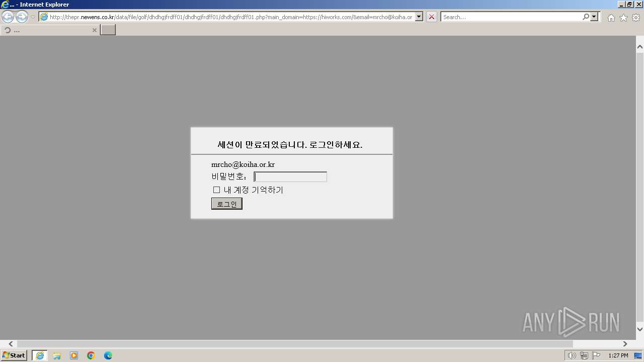The image size is (644, 362).
Task: Click the Search box in toolbar
Action: click(511, 17)
